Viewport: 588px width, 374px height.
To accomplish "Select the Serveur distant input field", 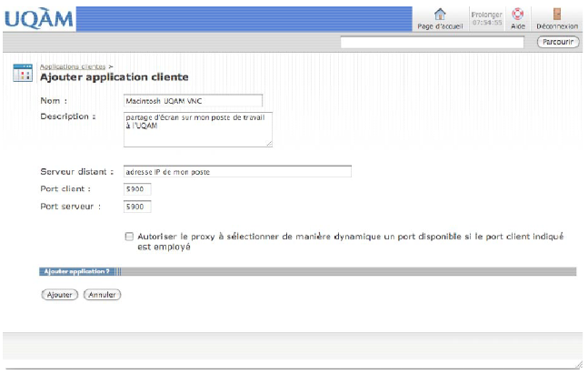I will point(236,171).
